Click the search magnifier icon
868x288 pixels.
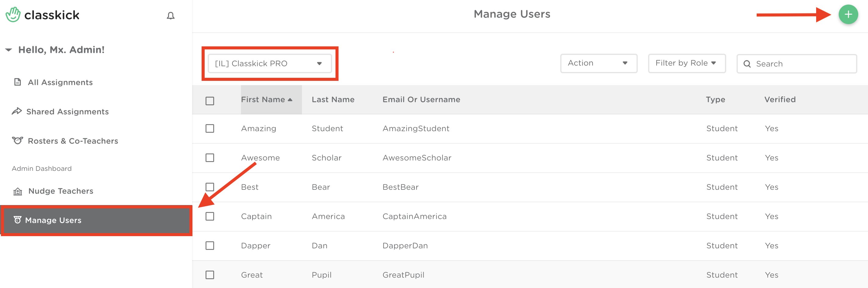747,64
